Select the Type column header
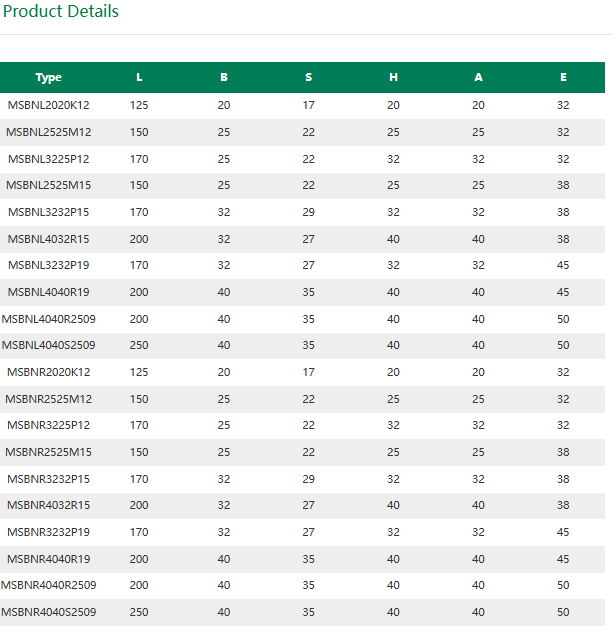Image resolution: width=613 pixels, height=640 pixels. [49, 77]
